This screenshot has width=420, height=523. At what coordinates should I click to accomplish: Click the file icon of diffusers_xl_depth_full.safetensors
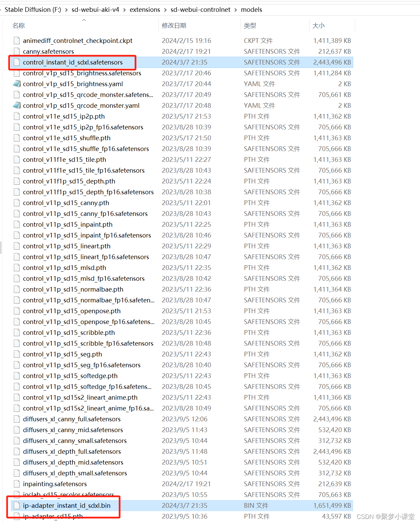point(17,451)
